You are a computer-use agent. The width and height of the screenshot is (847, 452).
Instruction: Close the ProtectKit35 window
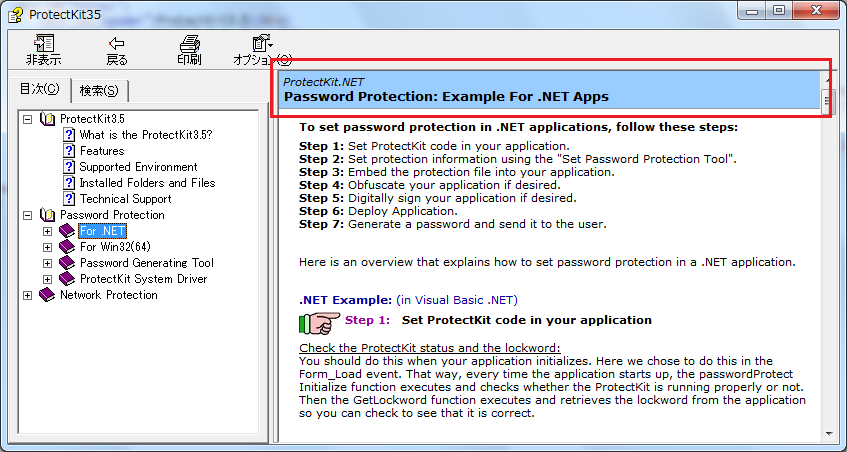(815, 11)
